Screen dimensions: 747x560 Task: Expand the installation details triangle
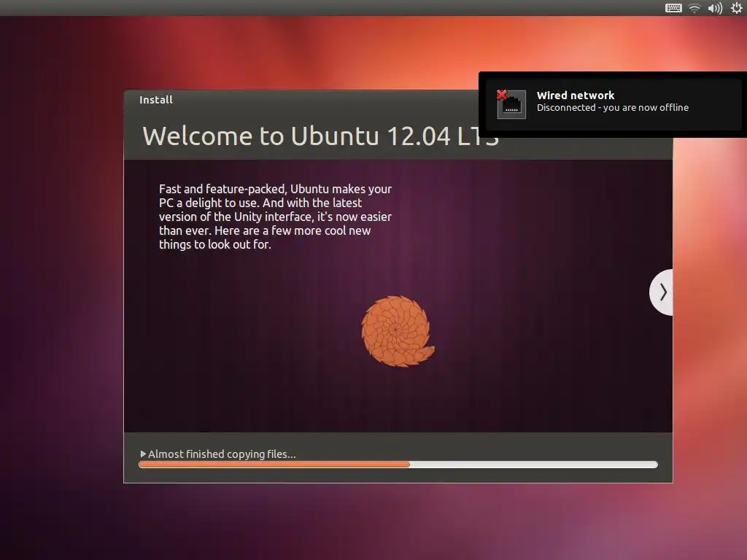click(x=143, y=454)
